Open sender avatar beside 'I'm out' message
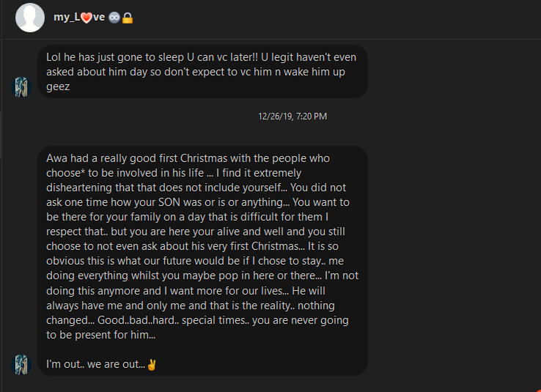The width and height of the screenshot is (541, 392). (x=21, y=365)
